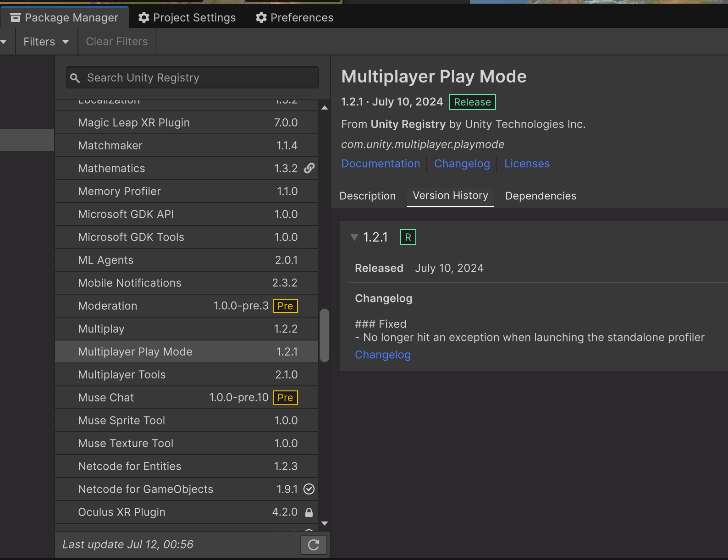This screenshot has height=560, width=728.
Task: Open the Filters dropdown
Action: point(46,42)
